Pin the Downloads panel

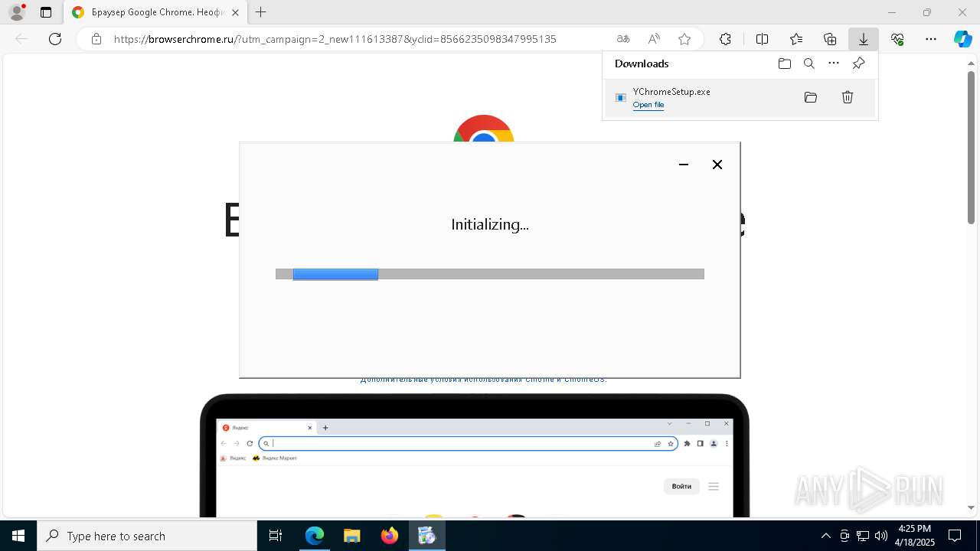[858, 64]
